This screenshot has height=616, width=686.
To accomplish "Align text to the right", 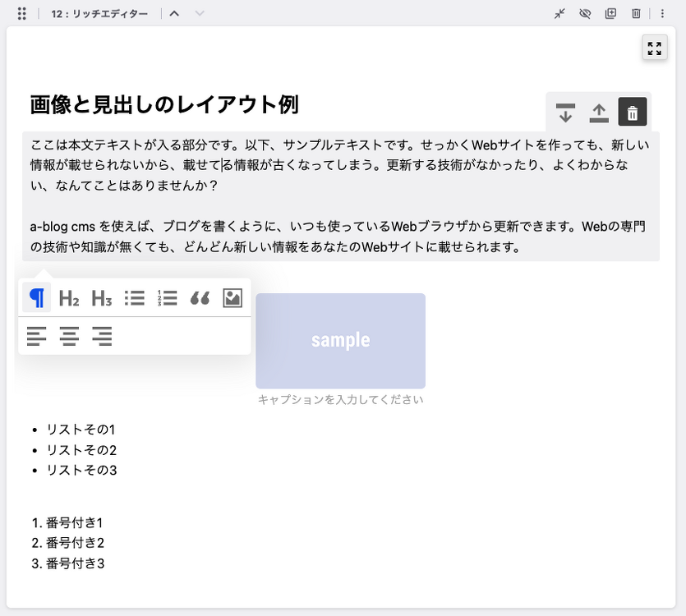I will tap(102, 336).
